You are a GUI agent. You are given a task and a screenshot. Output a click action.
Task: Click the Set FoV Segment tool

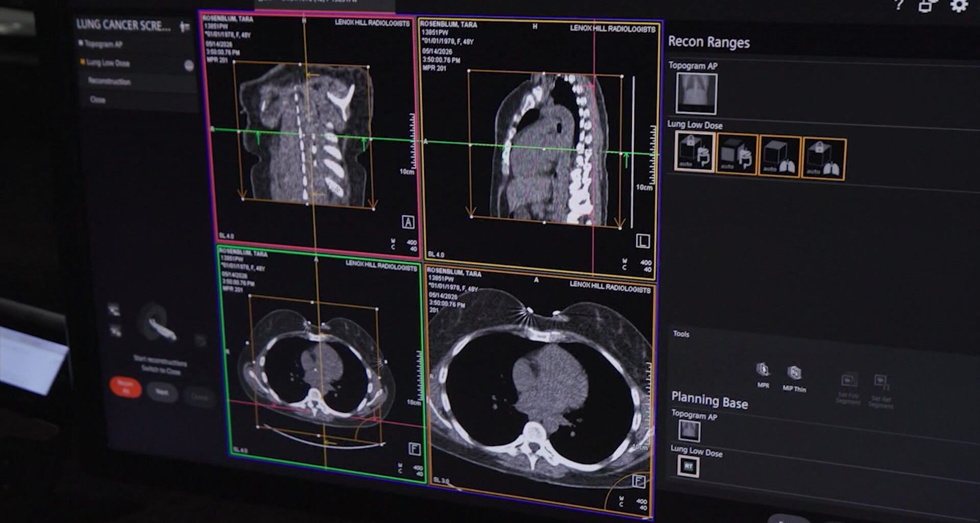tap(849, 389)
